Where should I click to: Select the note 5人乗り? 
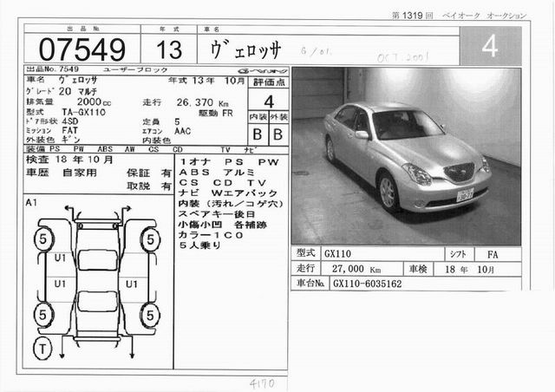(x=200, y=245)
